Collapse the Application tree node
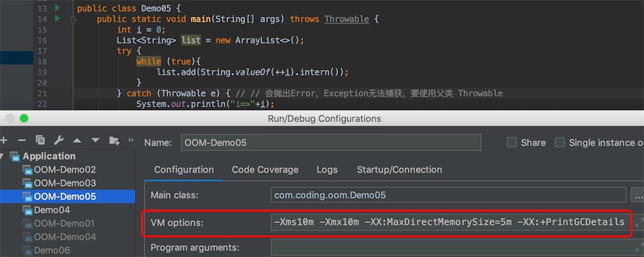The height and width of the screenshot is (257, 644). tap(4, 156)
